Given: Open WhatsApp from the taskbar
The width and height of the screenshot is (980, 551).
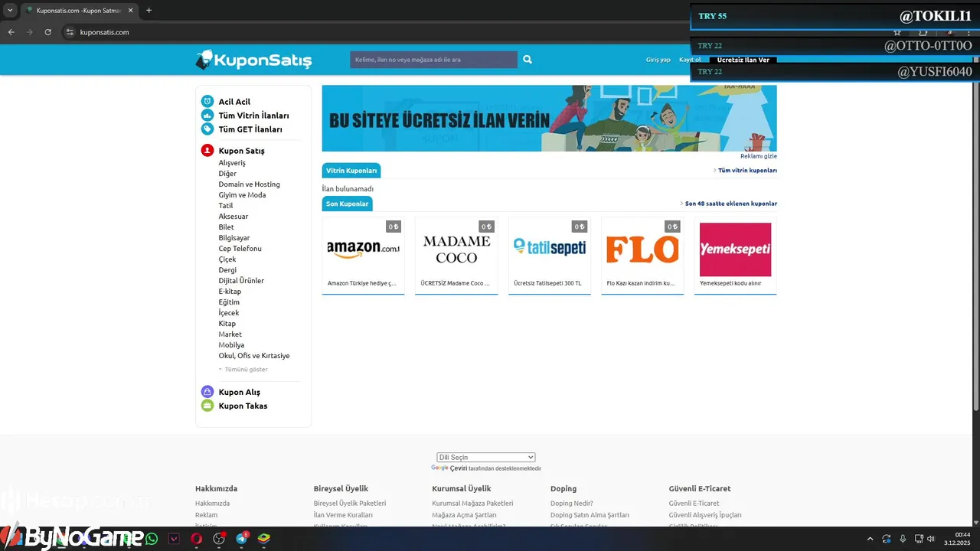Looking at the screenshot, I should coord(152,539).
